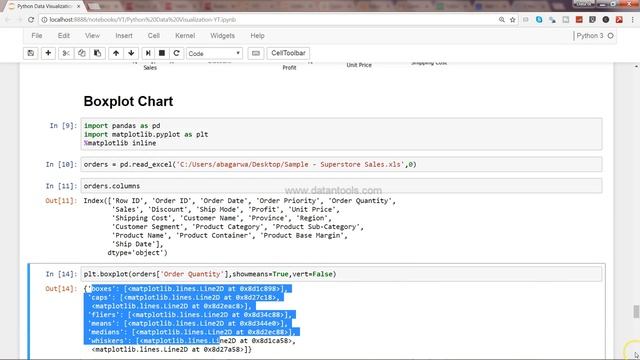Click into the orders.columns code cell
This screenshot has height=360, width=640.
pyautogui.click(x=341, y=186)
